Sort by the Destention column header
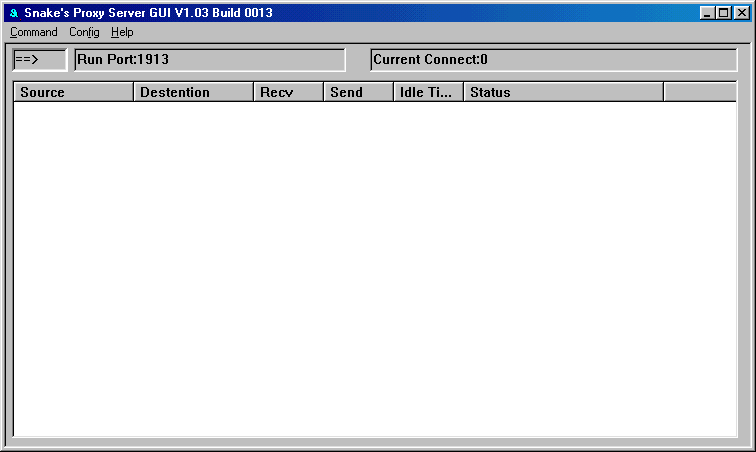The width and height of the screenshot is (756, 452). point(193,92)
